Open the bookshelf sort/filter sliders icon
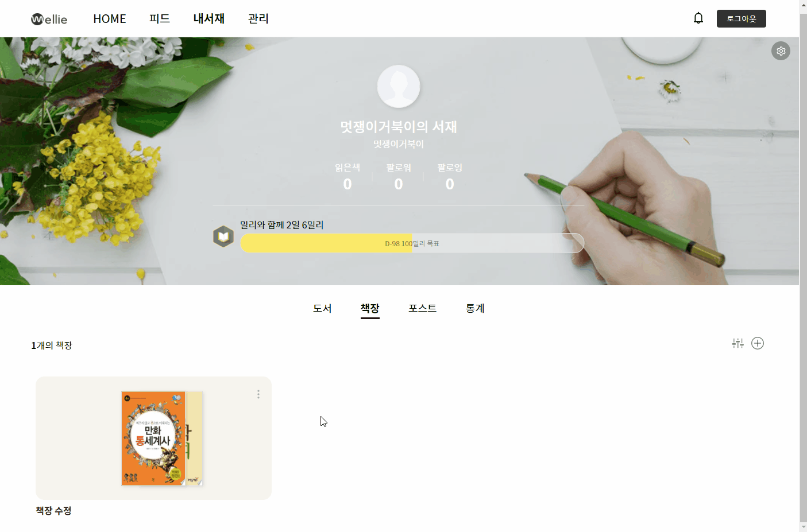The image size is (807, 532). (x=738, y=343)
